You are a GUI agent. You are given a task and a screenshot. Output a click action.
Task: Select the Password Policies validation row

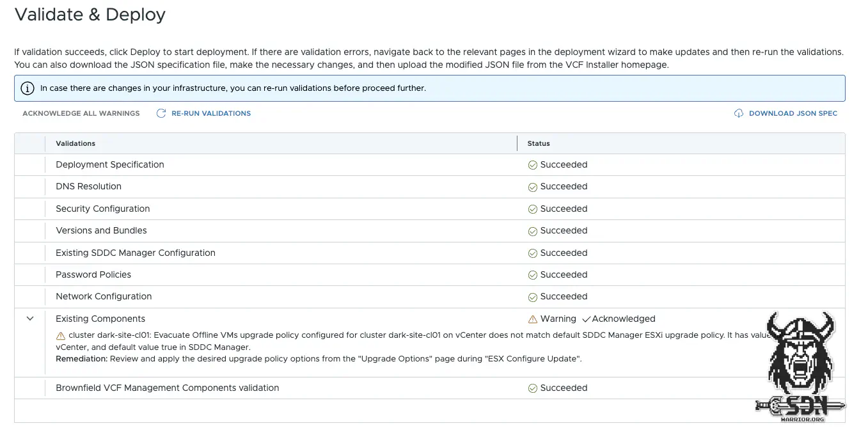(93, 274)
